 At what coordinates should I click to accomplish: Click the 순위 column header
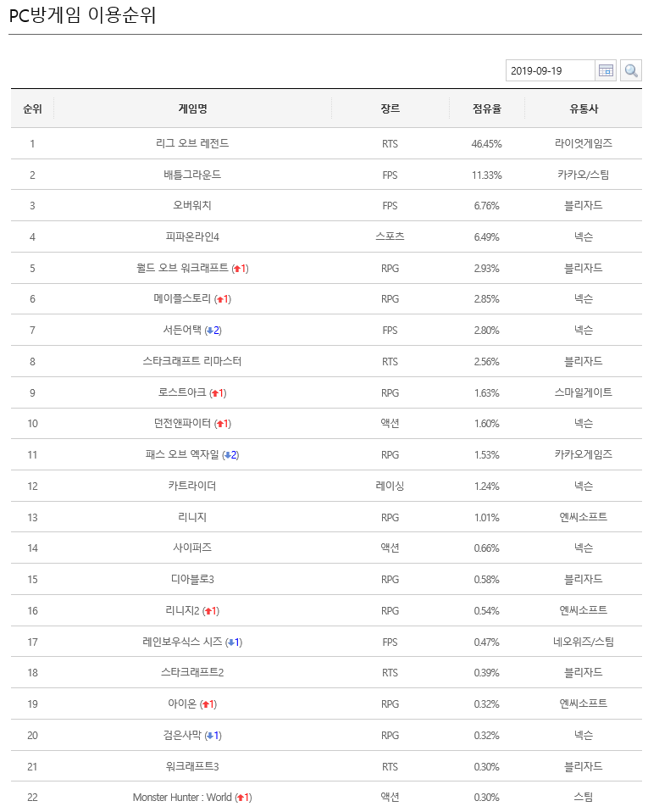[x=32, y=108]
